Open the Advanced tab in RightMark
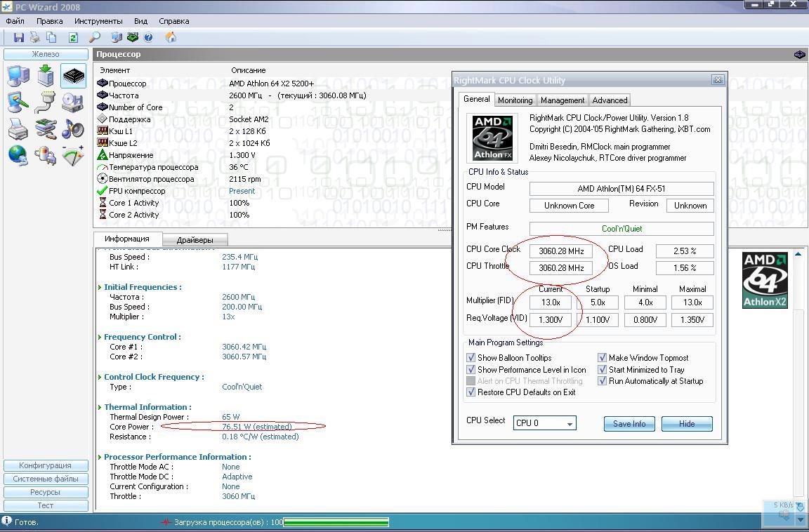Screen dimensions: 809x532 (610, 100)
